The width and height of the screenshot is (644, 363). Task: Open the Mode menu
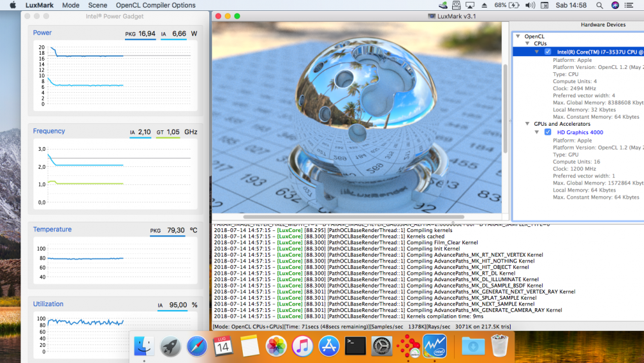pyautogui.click(x=71, y=5)
